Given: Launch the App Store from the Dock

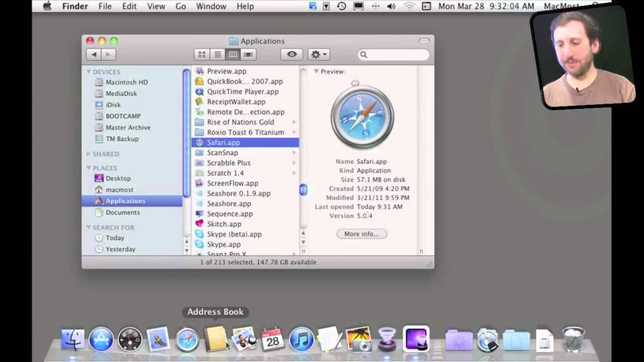Looking at the screenshot, I should [x=101, y=339].
